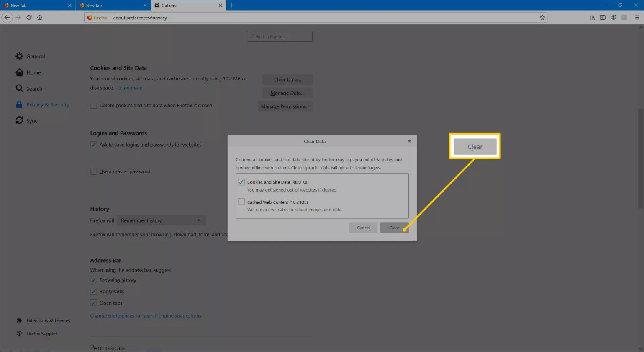Bookmark page with the star icon
This screenshot has width=644, height=352.
pos(542,18)
